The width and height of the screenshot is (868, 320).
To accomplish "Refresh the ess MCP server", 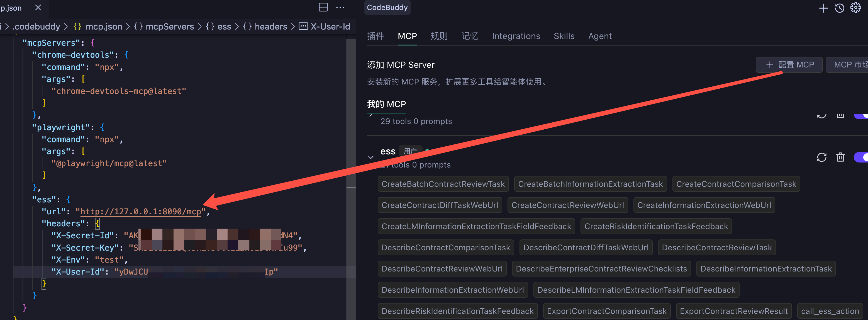I will pos(821,157).
